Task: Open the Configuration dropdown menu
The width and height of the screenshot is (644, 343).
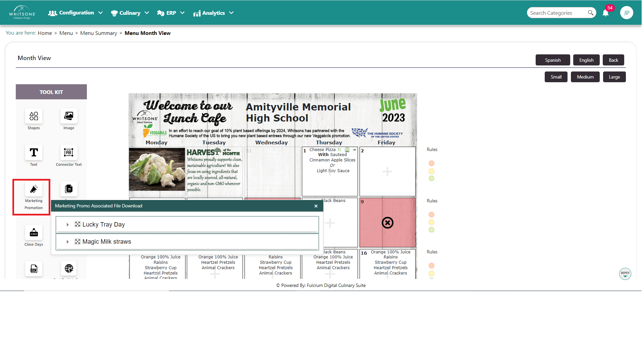Action: coord(75,13)
